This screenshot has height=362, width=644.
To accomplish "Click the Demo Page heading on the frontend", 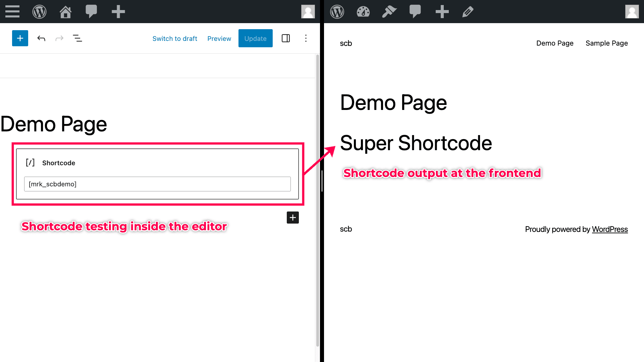I will click(393, 103).
